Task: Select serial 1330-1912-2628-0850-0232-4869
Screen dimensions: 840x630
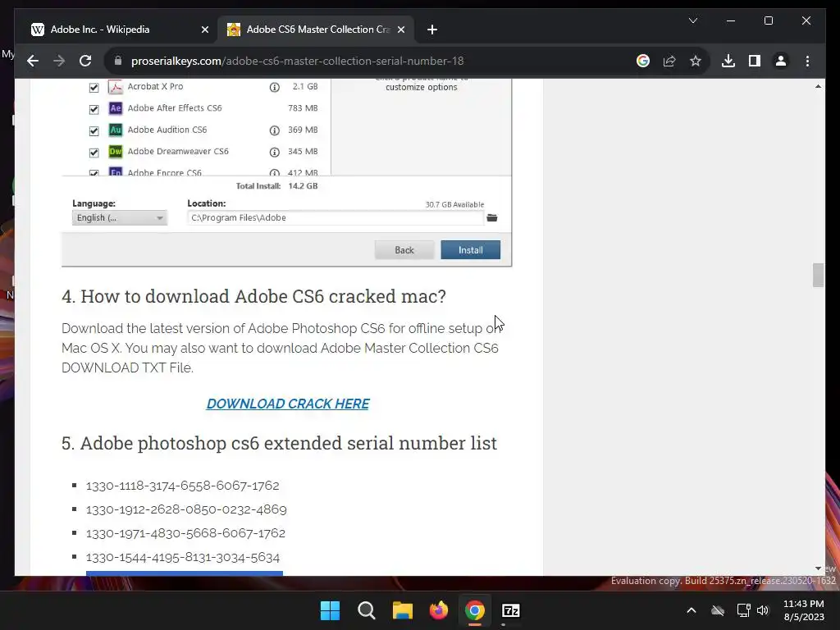Action: click(x=186, y=509)
